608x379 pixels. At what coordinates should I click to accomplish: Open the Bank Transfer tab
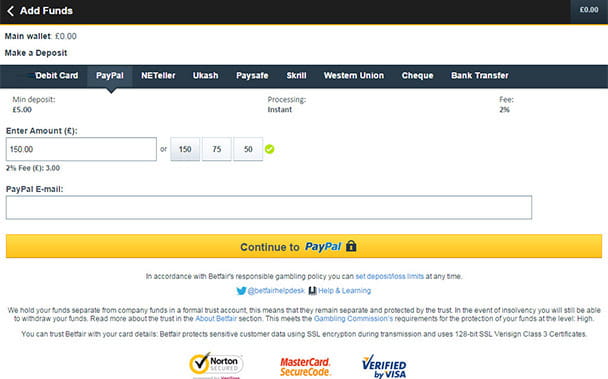point(480,76)
